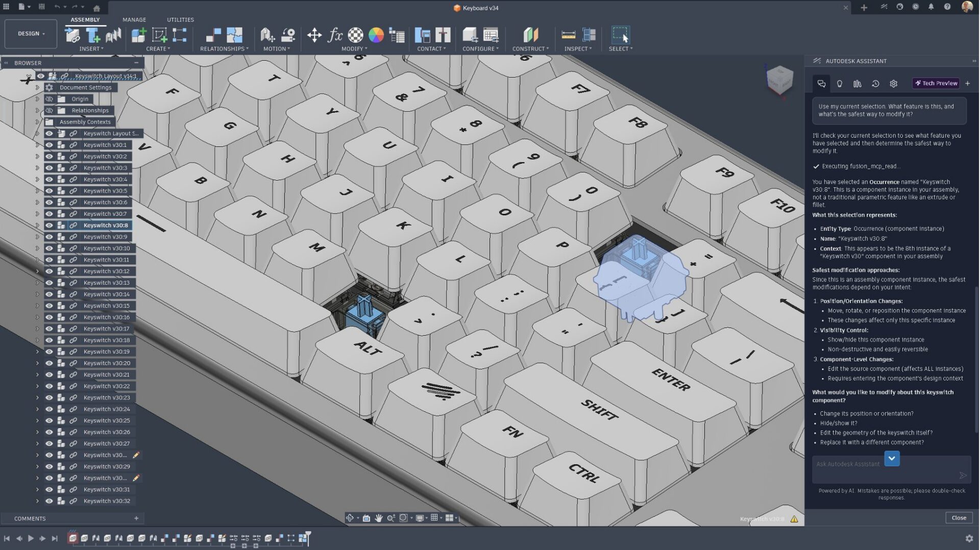Add a comment with the plus button
Viewport: 980px width, 550px height.
tap(136, 518)
